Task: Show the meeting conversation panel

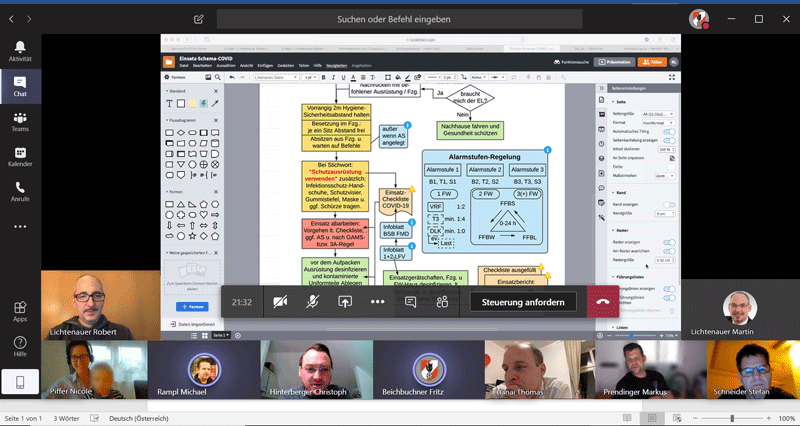Action: tap(410, 302)
